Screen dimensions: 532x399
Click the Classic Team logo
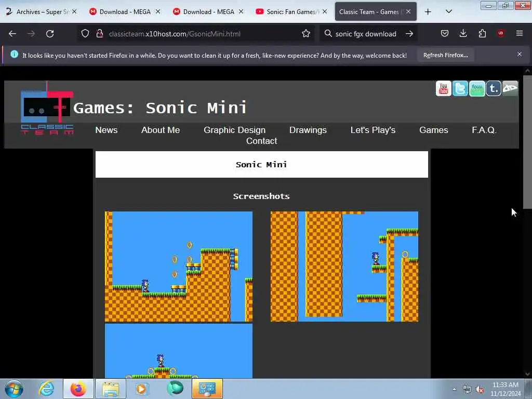coord(47,109)
